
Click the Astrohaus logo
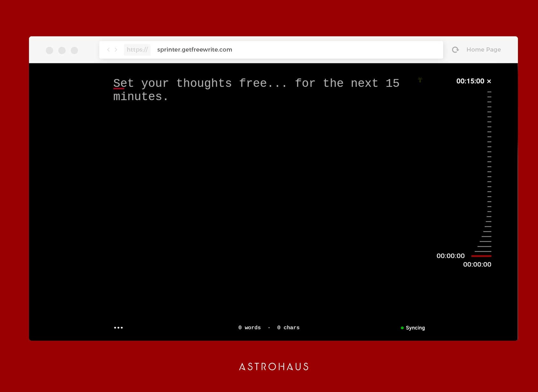point(274,367)
